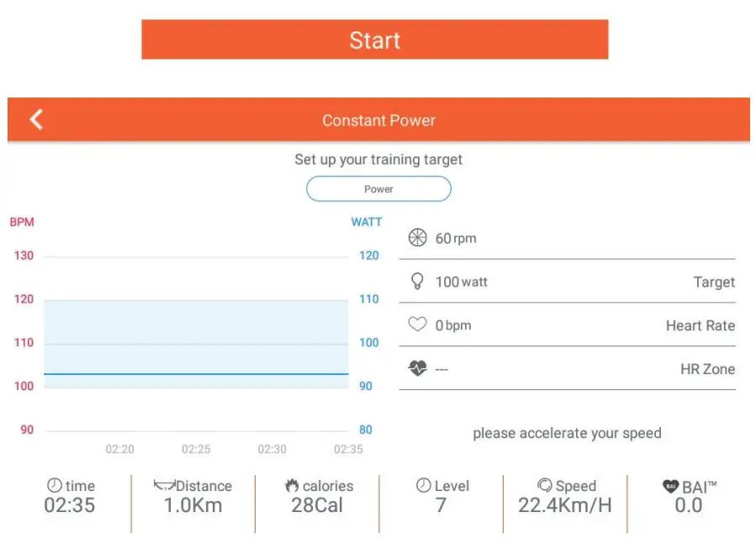
Task: Tap the HR Zone label
Action: [x=707, y=370]
